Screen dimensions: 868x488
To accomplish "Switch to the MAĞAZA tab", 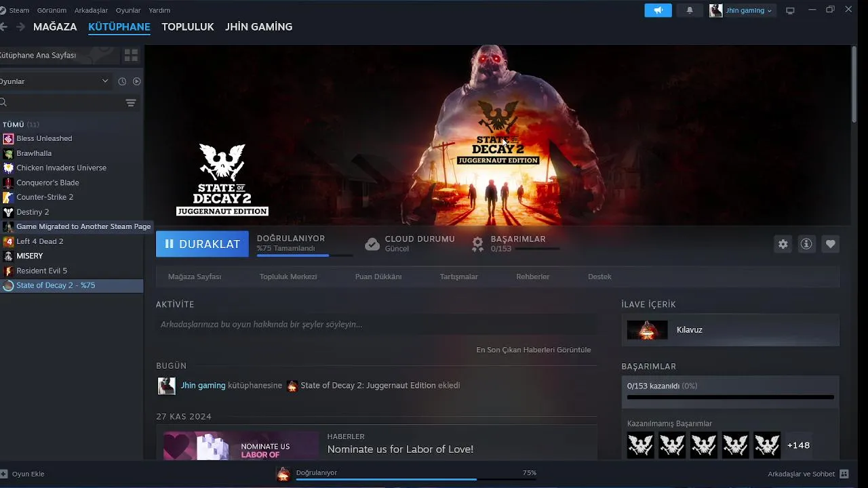I will tap(55, 26).
